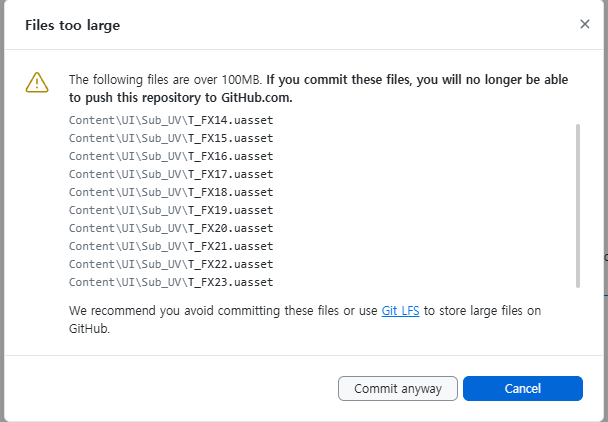Click the T_FX19.uasset path
This screenshot has width=608, height=422.
(x=171, y=210)
